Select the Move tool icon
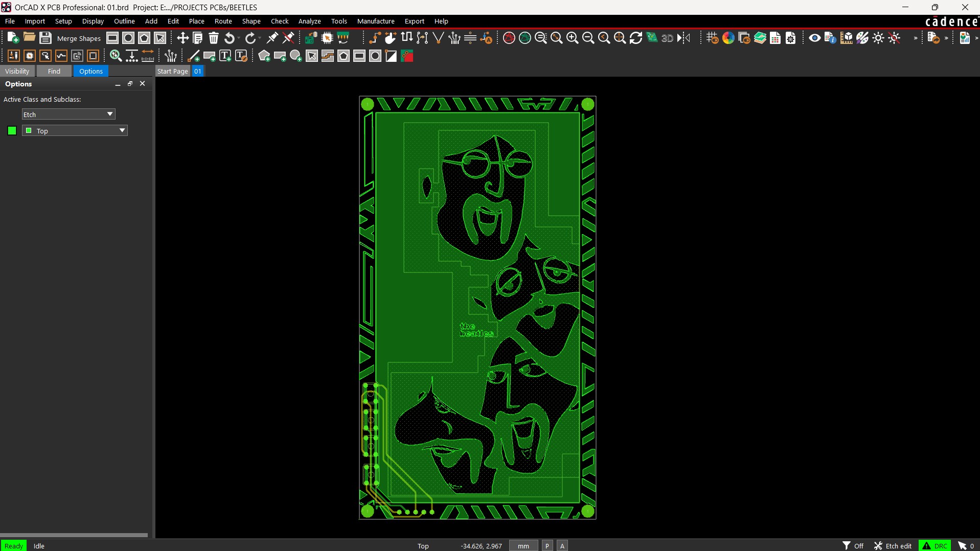 pos(183,38)
